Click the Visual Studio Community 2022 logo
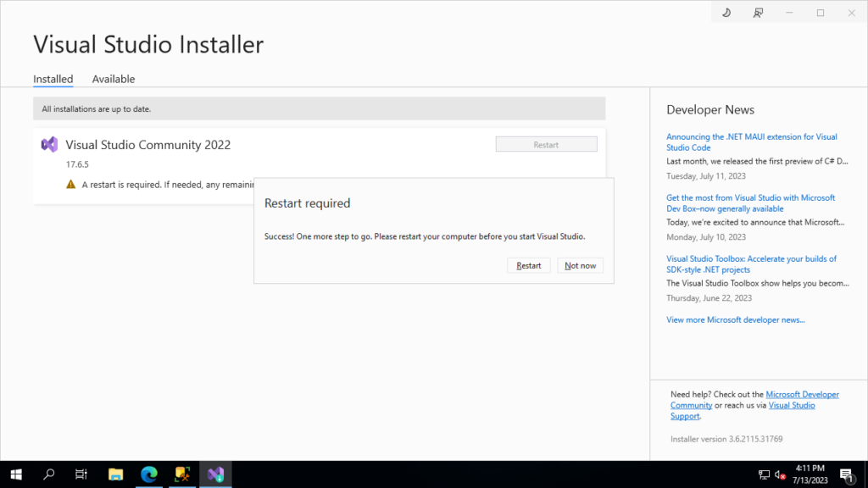The image size is (868, 488). tap(49, 144)
